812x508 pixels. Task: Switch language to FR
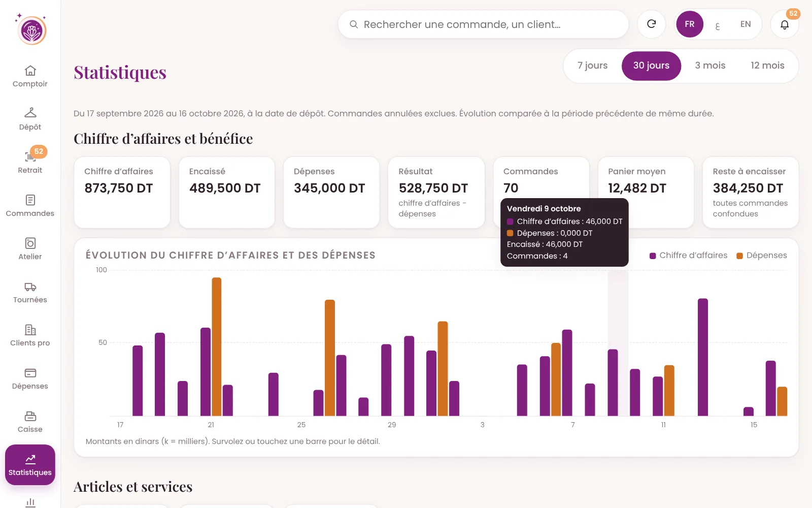tap(690, 24)
